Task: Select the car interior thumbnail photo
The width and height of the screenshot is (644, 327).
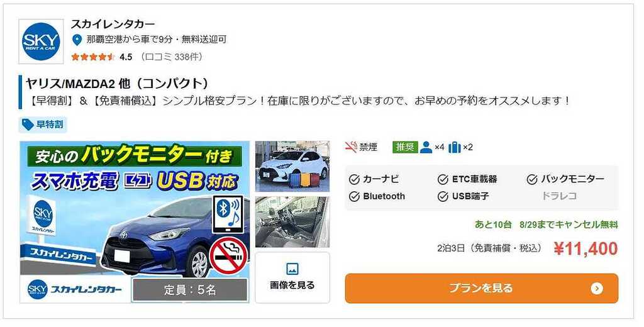Action: point(292,222)
